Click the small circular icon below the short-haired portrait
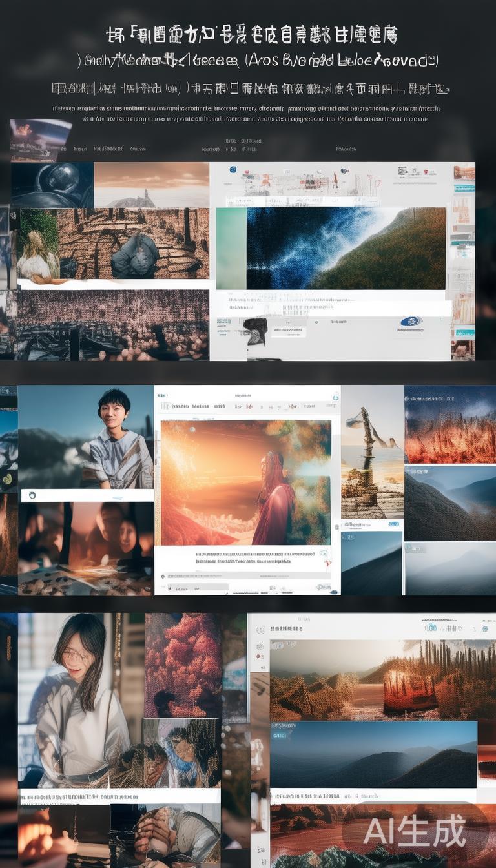 32,495
